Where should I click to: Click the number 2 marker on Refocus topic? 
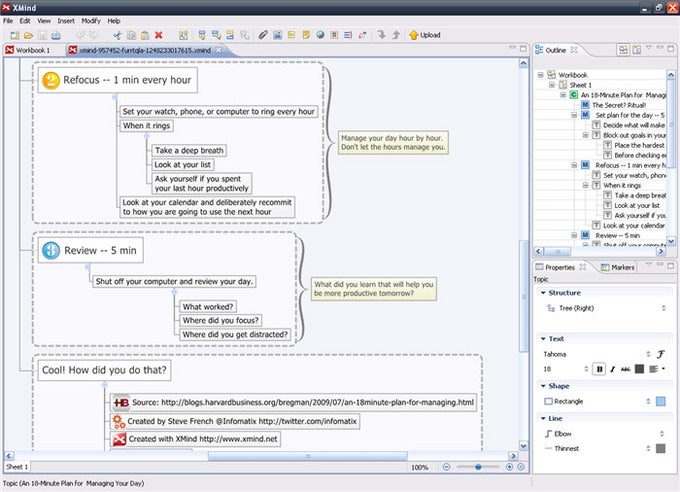pyautogui.click(x=51, y=80)
